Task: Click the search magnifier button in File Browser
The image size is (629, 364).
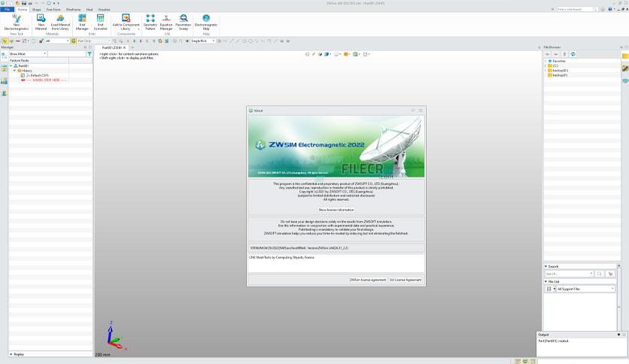Action: click(x=600, y=274)
